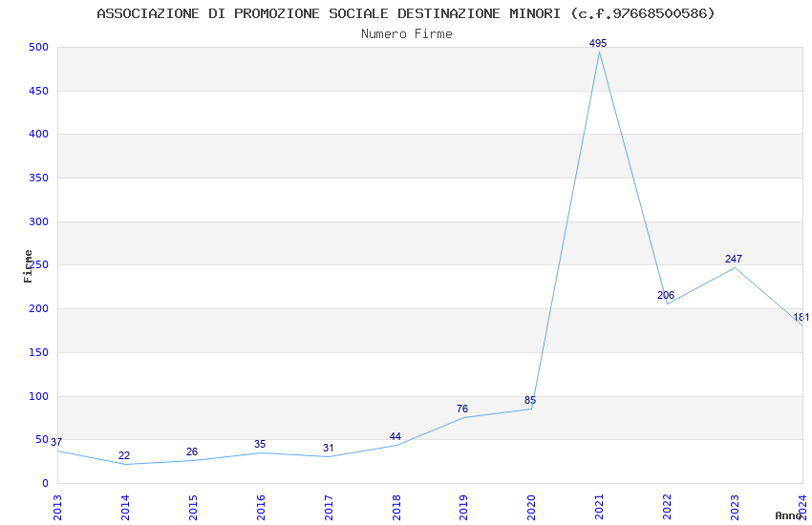
Task: Click the 2023 x-axis label
Action: 735,508
